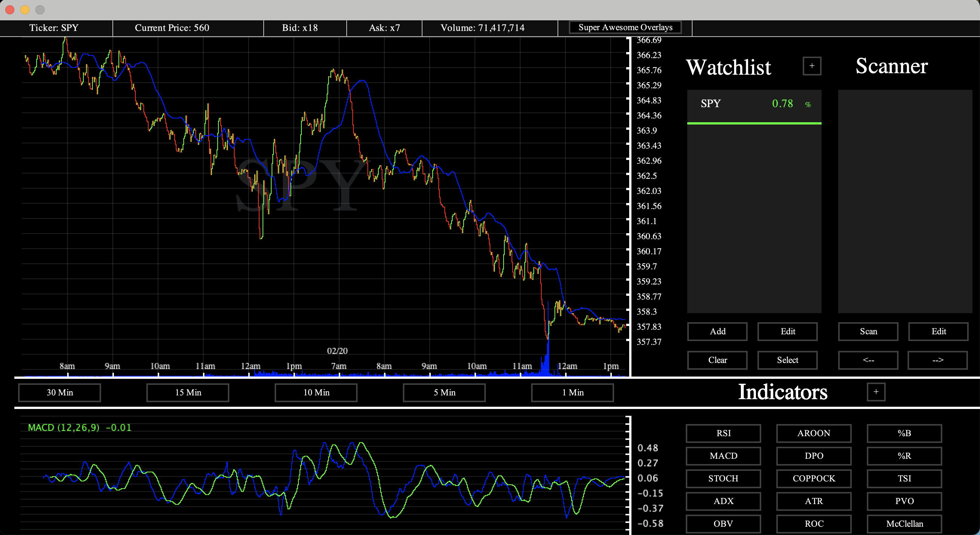Click the plus icon beside Watchlist
980x535 pixels.
tap(811, 66)
